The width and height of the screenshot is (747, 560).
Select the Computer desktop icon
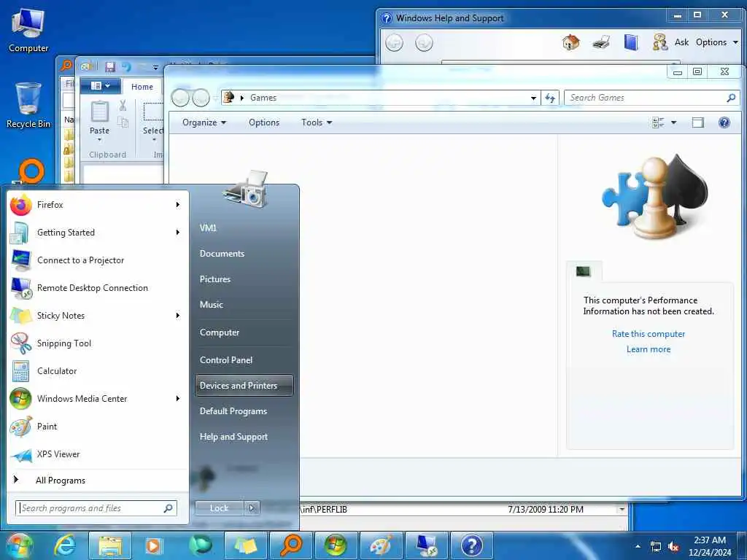coord(28,30)
